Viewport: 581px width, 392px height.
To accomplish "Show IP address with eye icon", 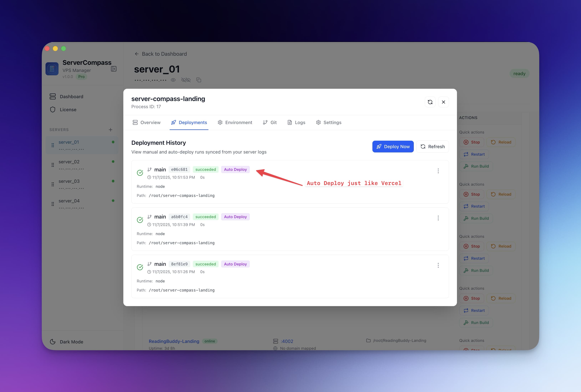I will (173, 80).
